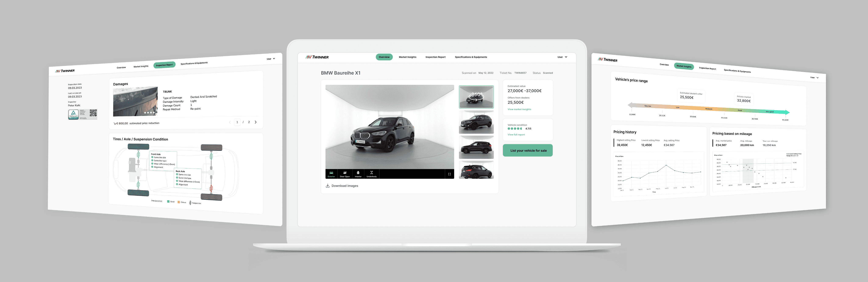Click the price reduction arrow before € 600,00
Image resolution: width=868 pixels, height=282 pixels.
click(x=115, y=123)
